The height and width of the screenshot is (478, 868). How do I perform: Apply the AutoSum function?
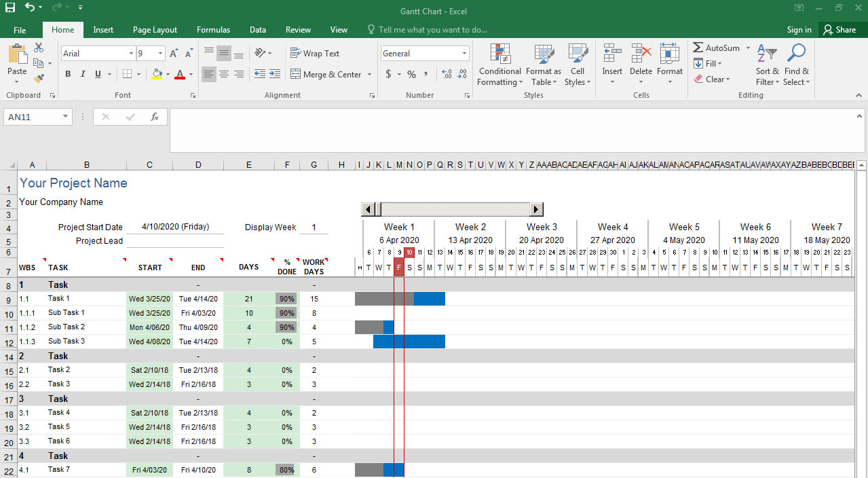(718, 48)
